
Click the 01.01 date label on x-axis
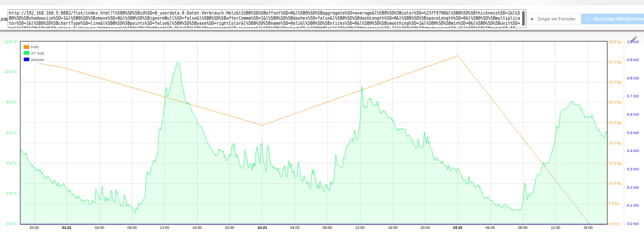pyautogui.click(x=67, y=228)
